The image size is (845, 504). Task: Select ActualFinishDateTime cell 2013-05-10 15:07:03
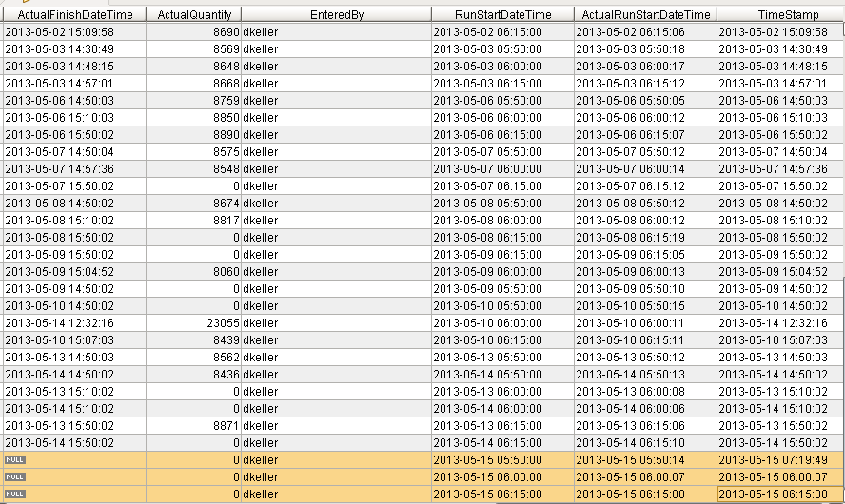pyautogui.click(x=74, y=339)
